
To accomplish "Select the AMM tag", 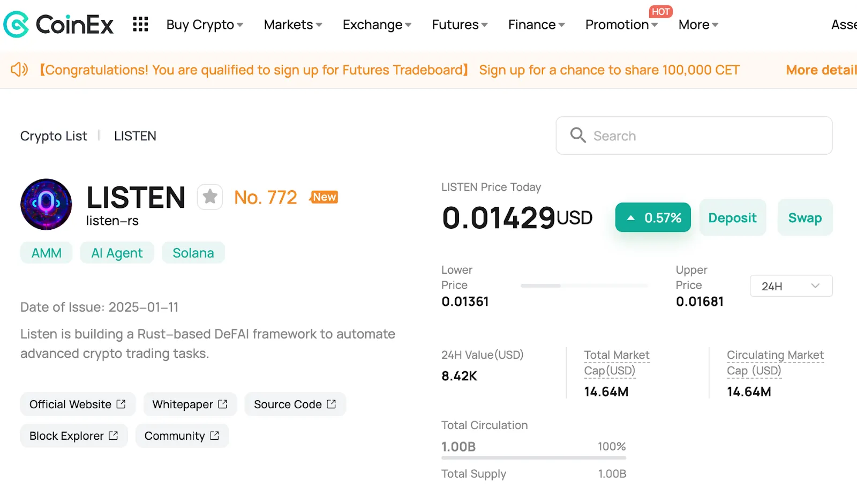I will click(x=47, y=253).
